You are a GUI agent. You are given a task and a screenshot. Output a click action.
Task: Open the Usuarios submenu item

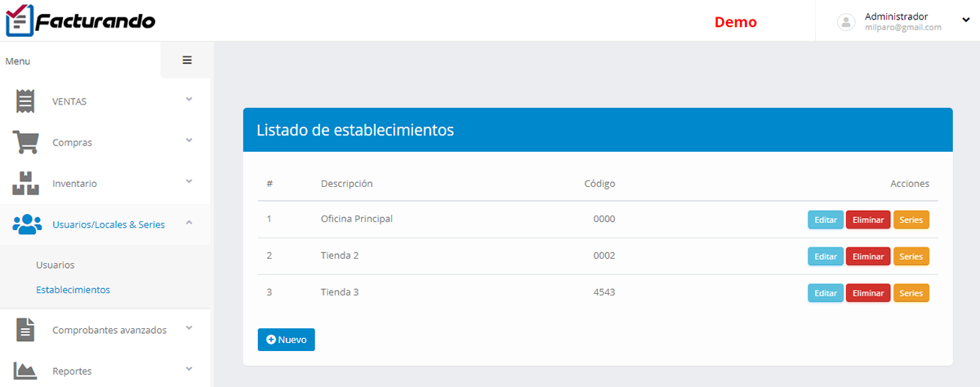[x=56, y=265]
